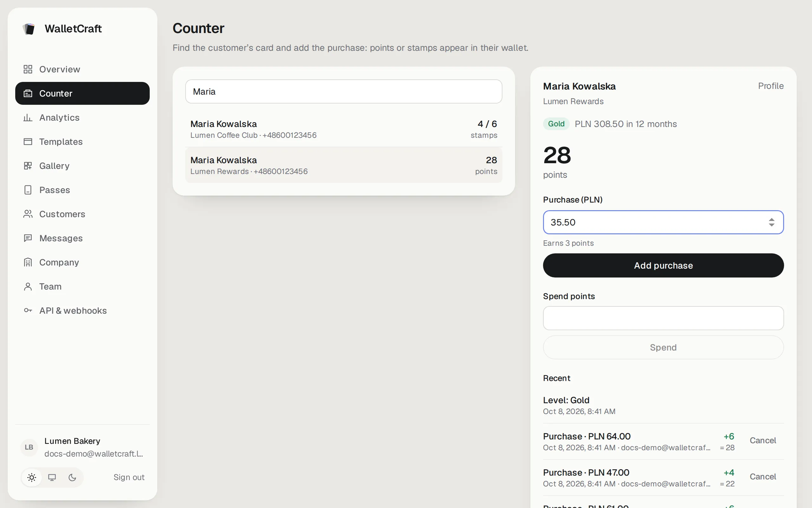Switch to light theme sun icon
The width and height of the screenshot is (812, 508).
point(32,478)
